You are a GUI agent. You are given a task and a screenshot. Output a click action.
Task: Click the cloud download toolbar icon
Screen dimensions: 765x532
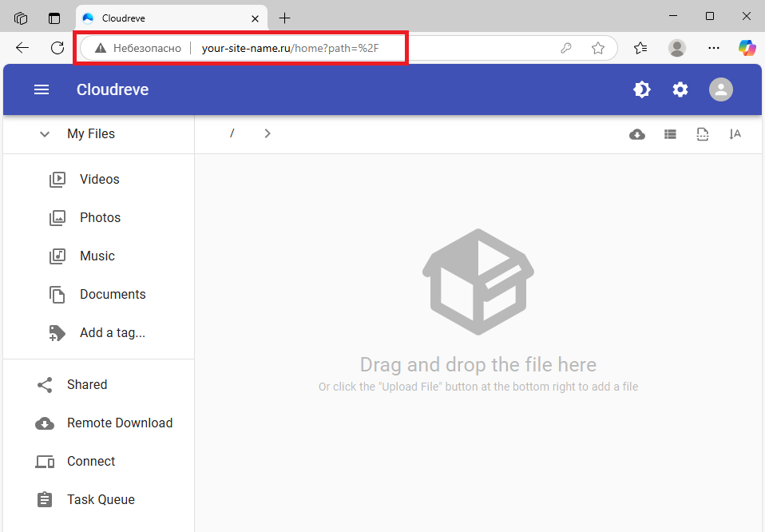click(x=636, y=134)
